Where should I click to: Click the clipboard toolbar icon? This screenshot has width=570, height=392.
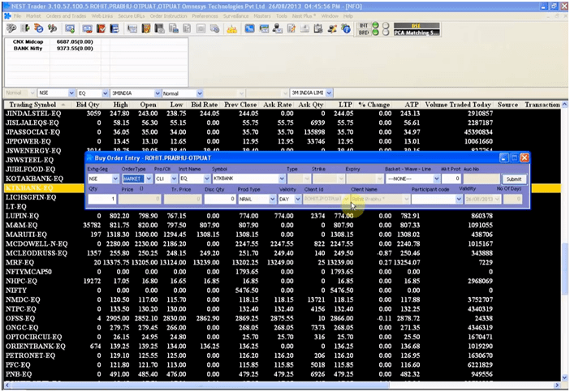click(x=318, y=28)
